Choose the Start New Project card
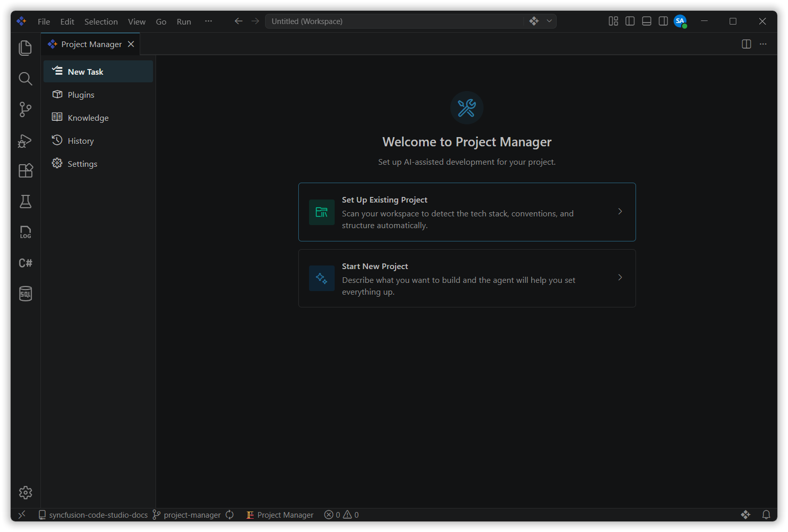Image resolution: width=788 pixels, height=532 pixels. click(x=467, y=278)
